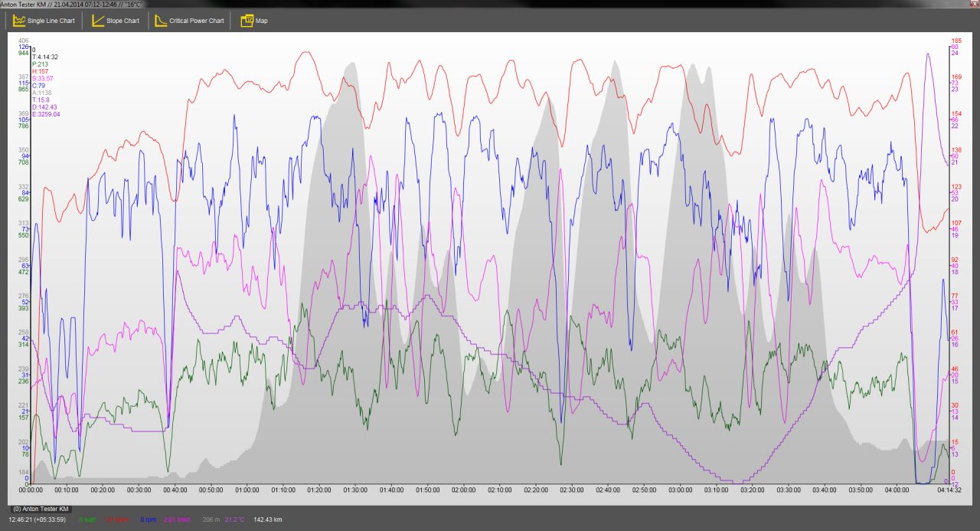Click the '944' top power axis value
The height and width of the screenshot is (531, 980).
pos(24,53)
